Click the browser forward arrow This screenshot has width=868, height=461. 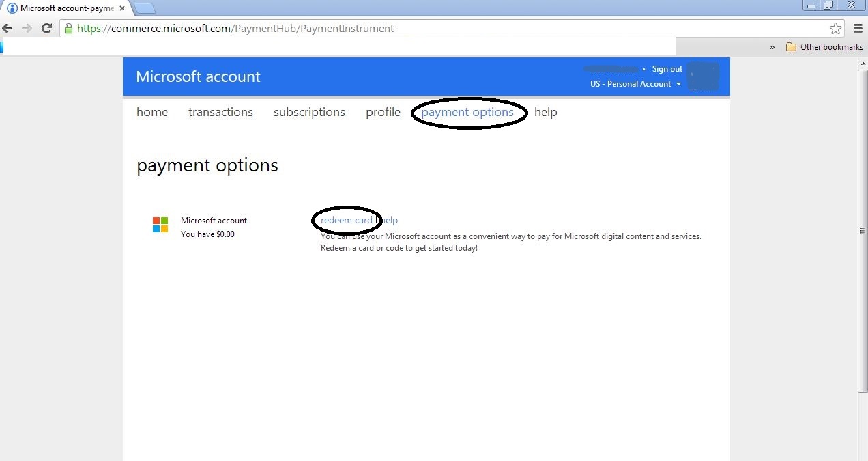point(27,28)
